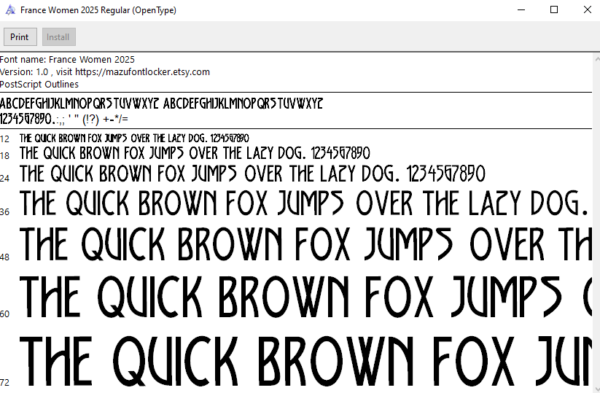This screenshot has height=393, width=600.
Task: Click the Print button
Action: [x=20, y=37]
